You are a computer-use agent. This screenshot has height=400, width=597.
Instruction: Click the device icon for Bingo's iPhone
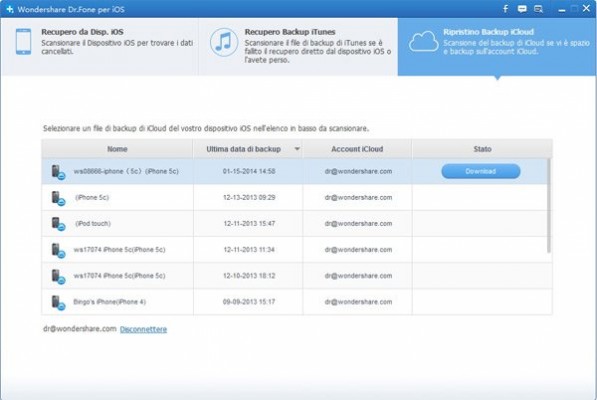(x=58, y=303)
